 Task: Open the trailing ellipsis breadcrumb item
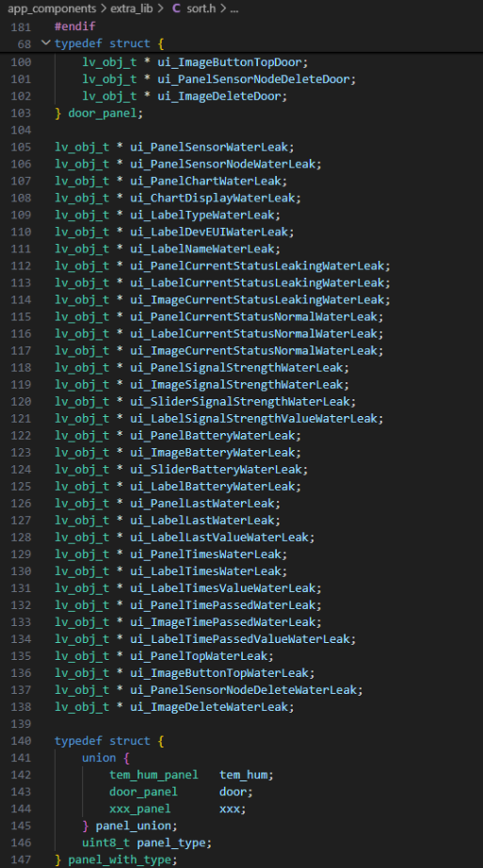pos(234,8)
